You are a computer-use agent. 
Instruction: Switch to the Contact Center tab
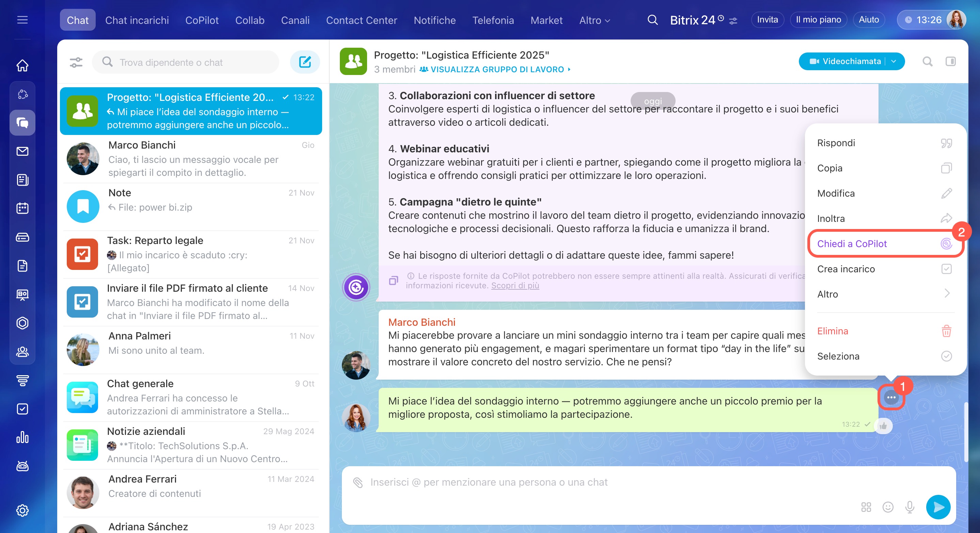point(361,20)
